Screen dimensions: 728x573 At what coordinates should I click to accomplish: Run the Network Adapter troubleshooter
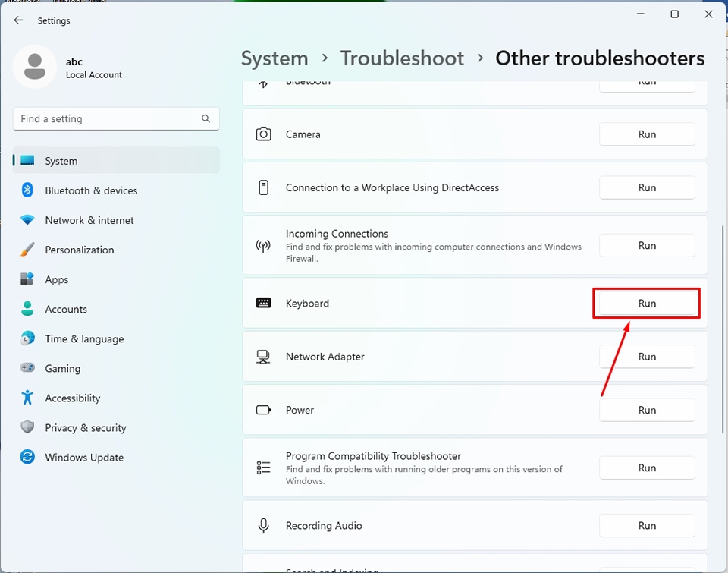[x=647, y=356]
